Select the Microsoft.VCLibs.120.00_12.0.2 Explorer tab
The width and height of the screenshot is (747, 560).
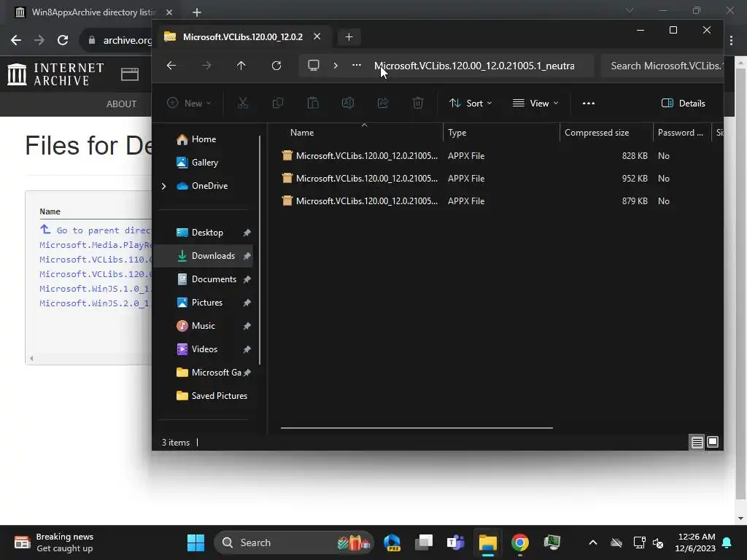(243, 36)
